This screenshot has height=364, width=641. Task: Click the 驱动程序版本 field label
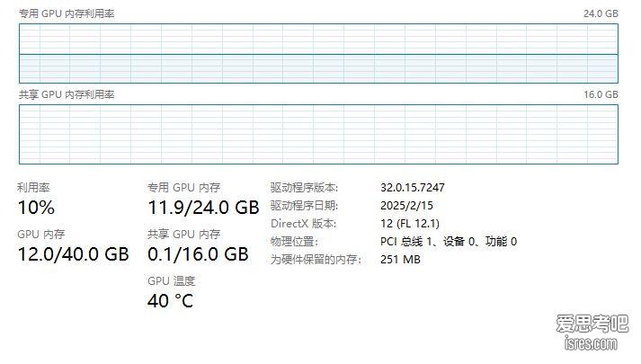coord(304,188)
